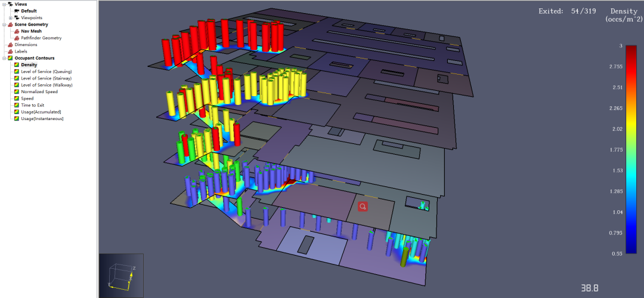Select the Dimensions item
This screenshot has height=298, width=644.
click(x=26, y=44)
